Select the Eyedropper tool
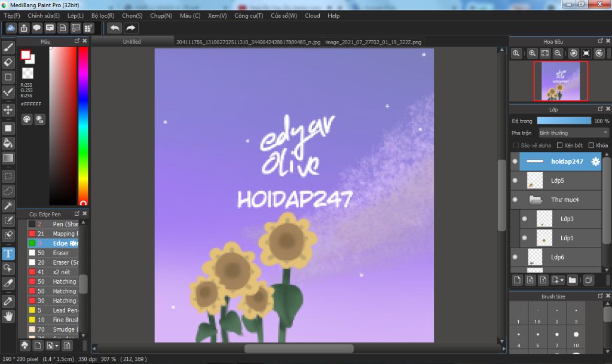This screenshot has width=612, height=364. [8, 302]
